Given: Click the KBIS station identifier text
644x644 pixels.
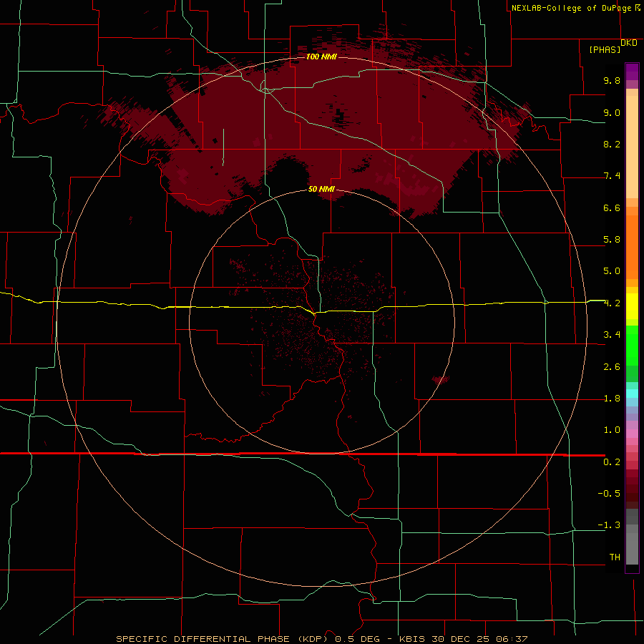Looking at the screenshot, I should click(413, 639).
